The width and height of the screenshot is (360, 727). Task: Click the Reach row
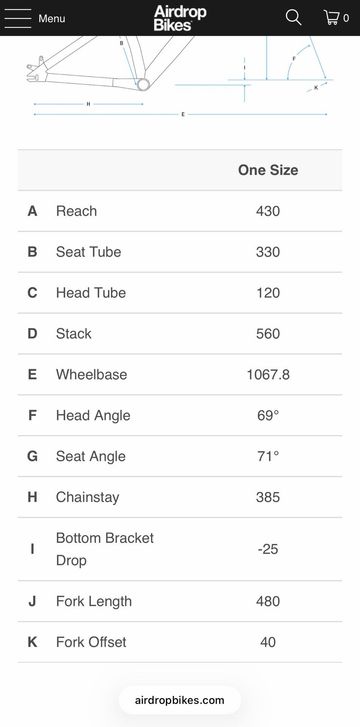click(x=180, y=211)
